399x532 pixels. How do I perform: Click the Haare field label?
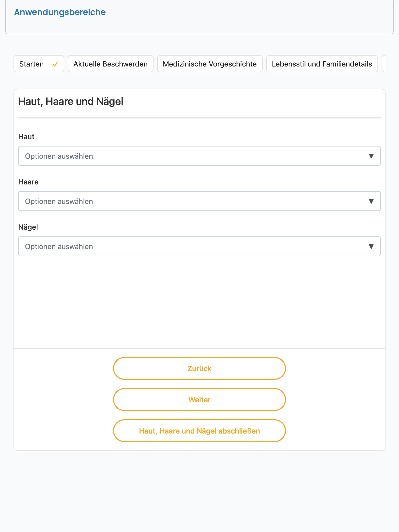(x=28, y=182)
